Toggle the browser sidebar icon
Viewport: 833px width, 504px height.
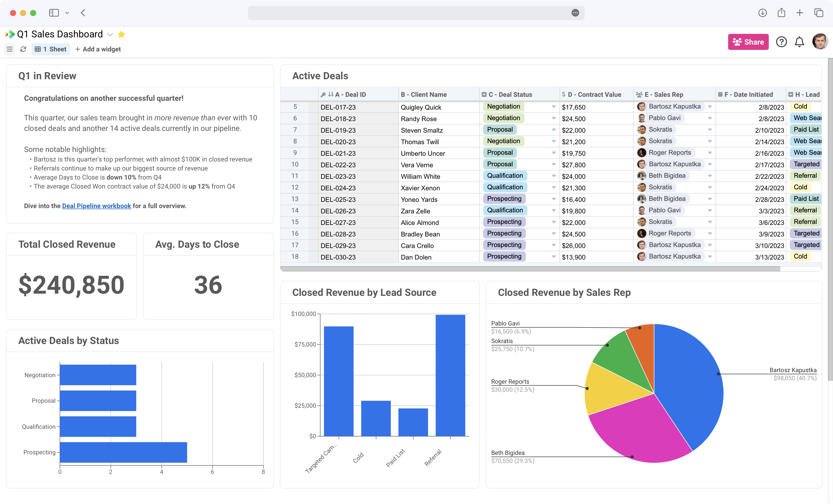point(54,13)
